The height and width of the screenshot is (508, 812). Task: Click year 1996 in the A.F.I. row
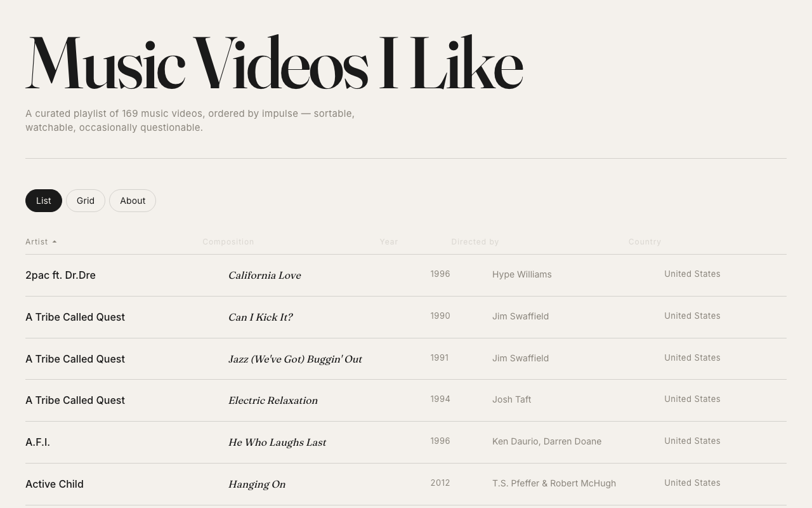[440, 441]
